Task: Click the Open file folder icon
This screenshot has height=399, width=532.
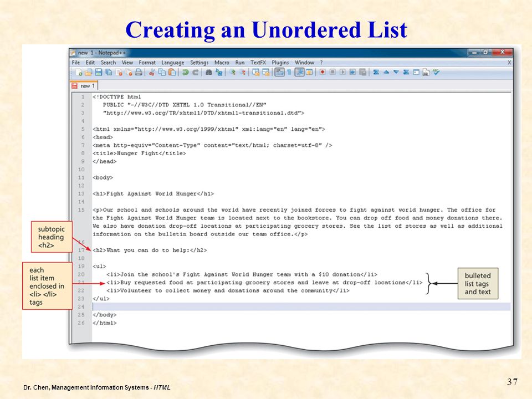Action: click(x=88, y=72)
